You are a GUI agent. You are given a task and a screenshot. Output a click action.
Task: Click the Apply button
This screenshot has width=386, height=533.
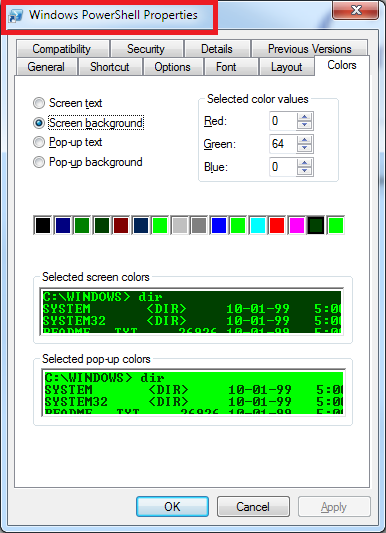tap(334, 507)
